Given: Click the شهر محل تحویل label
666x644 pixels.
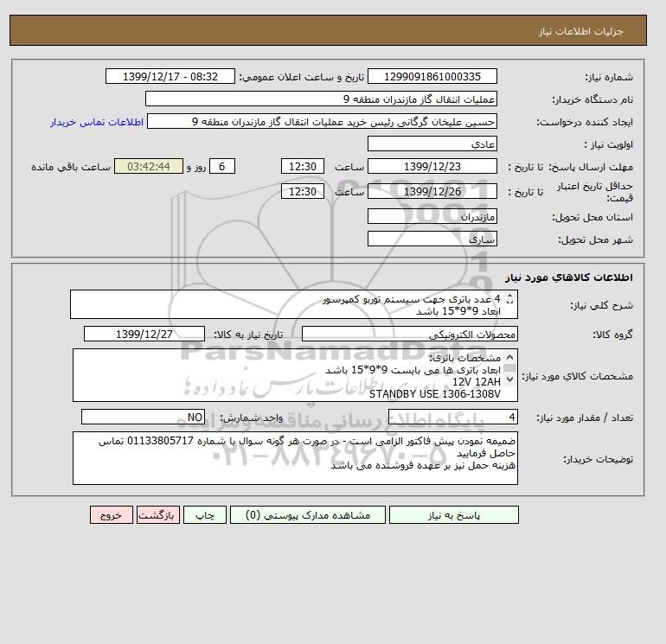Looking at the screenshot, I should click(595, 239).
